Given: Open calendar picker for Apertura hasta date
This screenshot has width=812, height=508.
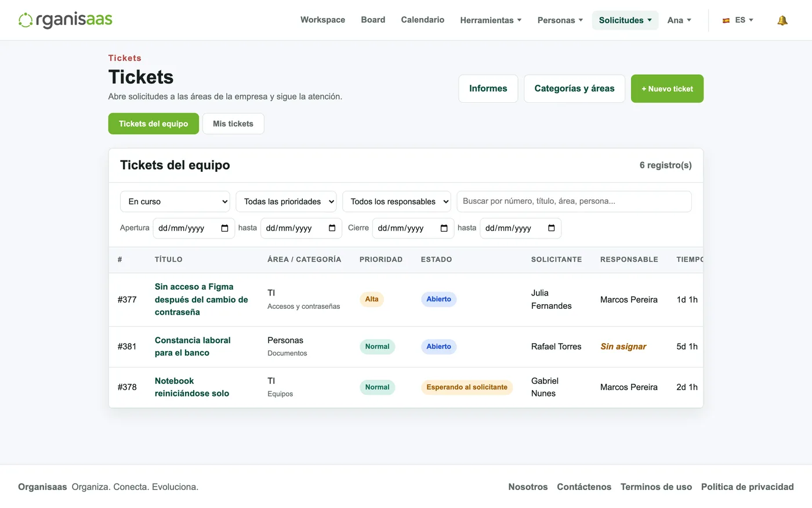Looking at the screenshot, I should [332, 228].
